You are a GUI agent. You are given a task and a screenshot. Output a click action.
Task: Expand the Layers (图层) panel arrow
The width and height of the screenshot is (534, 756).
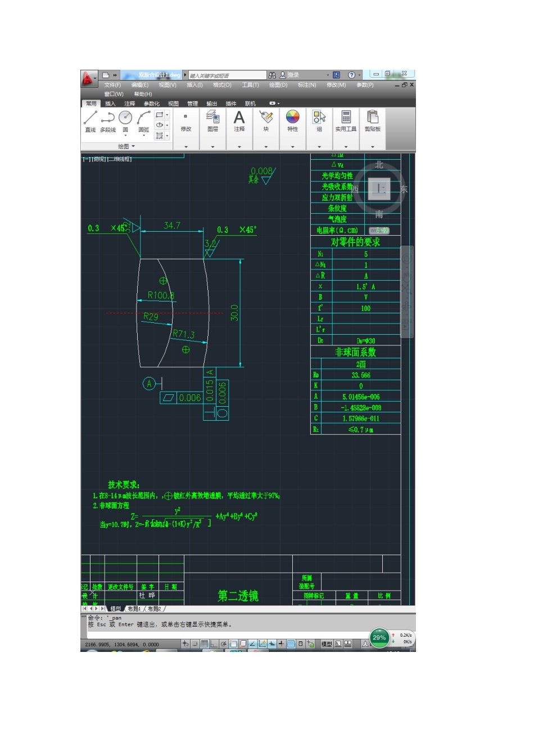pyautogui.click(x=212, y=147)
